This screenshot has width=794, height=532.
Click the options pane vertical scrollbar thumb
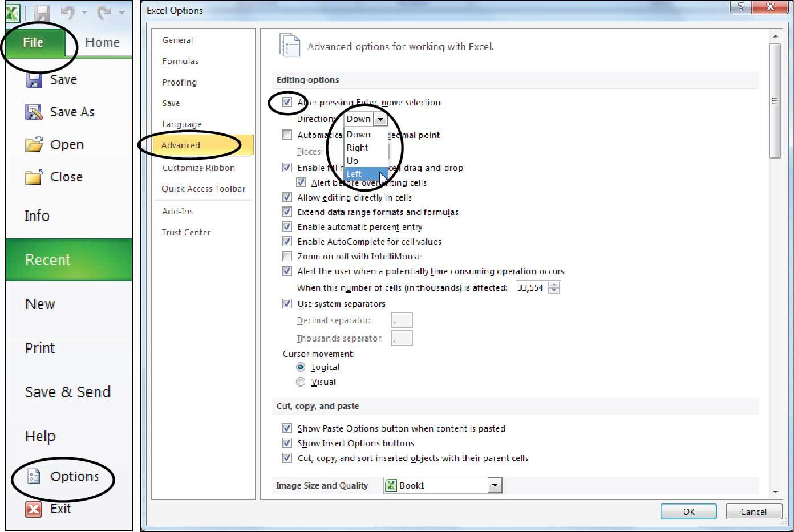click(x=775, y=101)
